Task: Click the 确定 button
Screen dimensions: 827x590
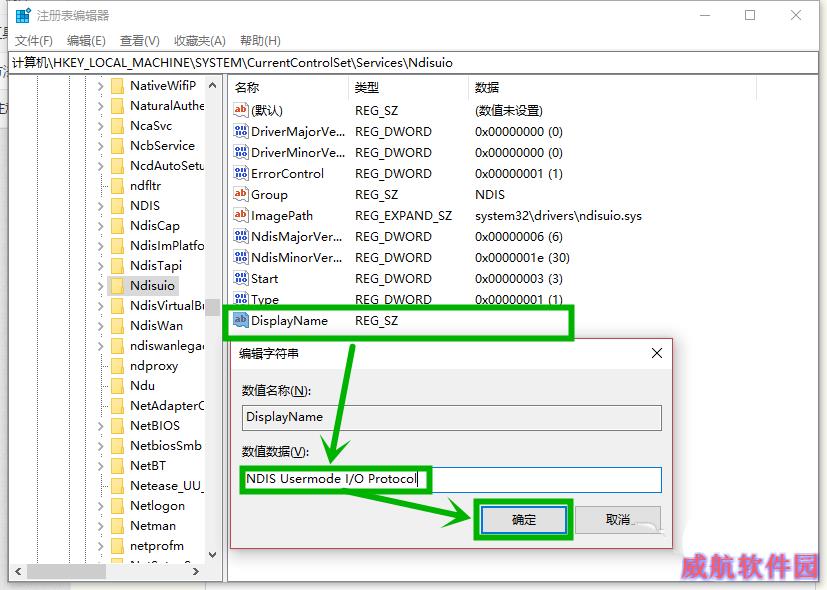Action: click(x=524, y=520)
